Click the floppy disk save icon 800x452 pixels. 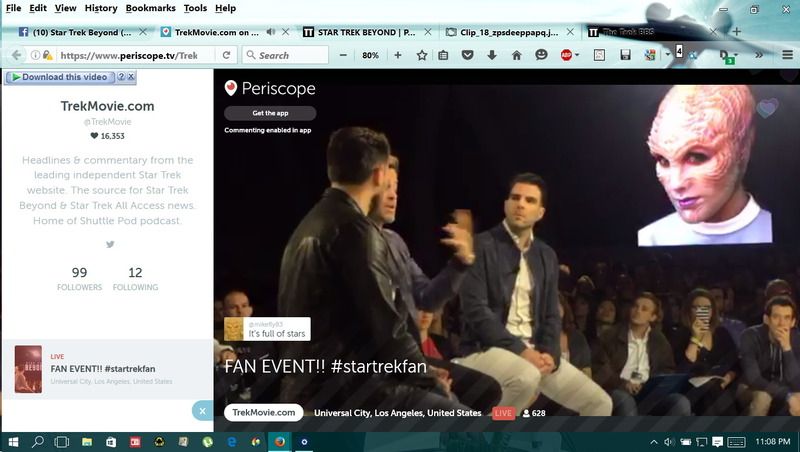[x=626, y=55]
